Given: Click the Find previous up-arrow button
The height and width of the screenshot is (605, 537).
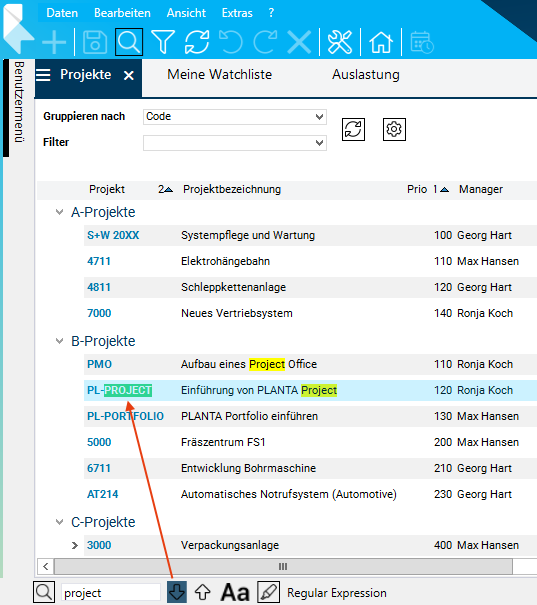Looking at the screenshot, I should [x=203, y=592].
